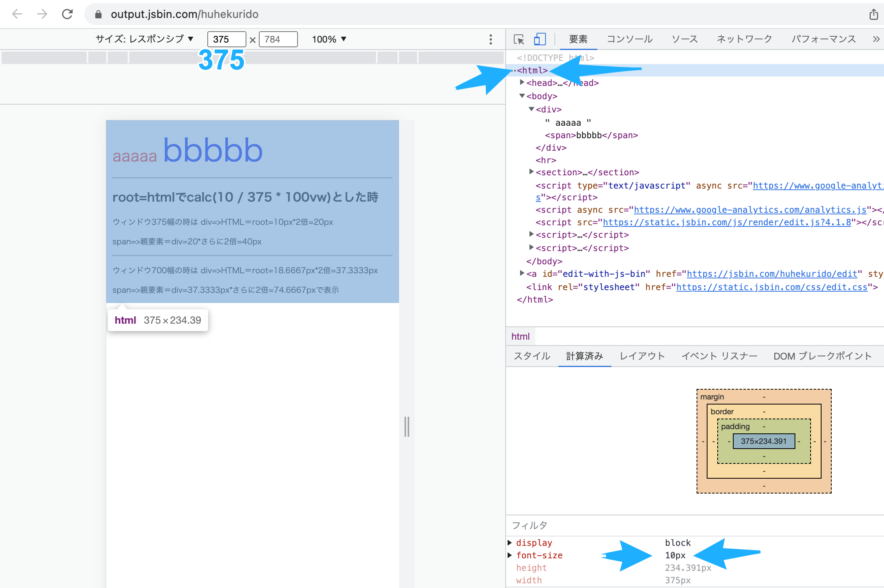Click the フィルタ filter field
The height and width of the screenshot is (588, 884).
695,525
